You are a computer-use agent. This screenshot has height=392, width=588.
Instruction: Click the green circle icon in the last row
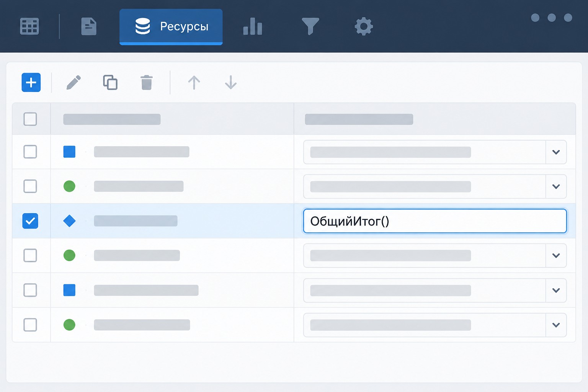coord(69,325)
